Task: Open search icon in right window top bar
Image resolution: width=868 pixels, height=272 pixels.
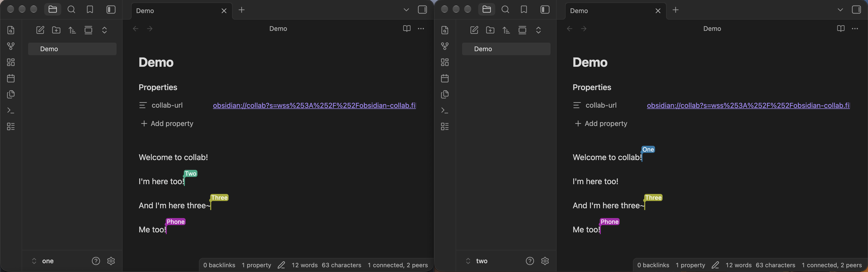Action: point(505,10)
